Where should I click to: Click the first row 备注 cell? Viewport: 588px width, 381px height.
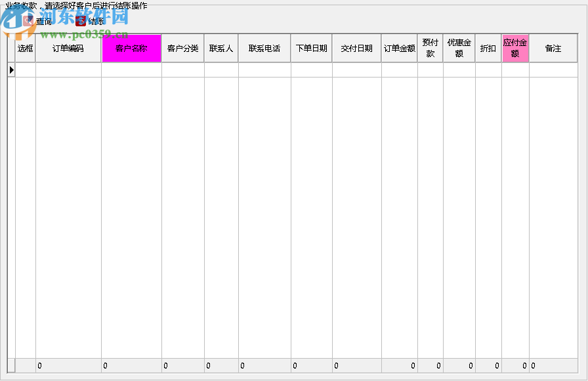tap(553, 70)
